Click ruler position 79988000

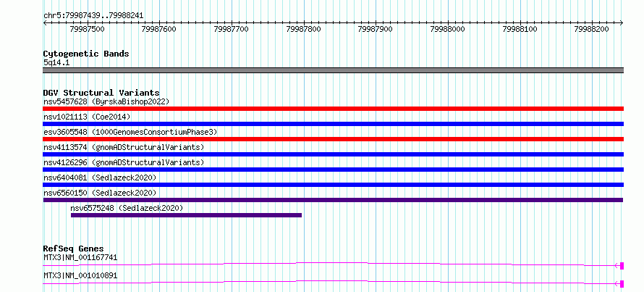click(448, 29)
